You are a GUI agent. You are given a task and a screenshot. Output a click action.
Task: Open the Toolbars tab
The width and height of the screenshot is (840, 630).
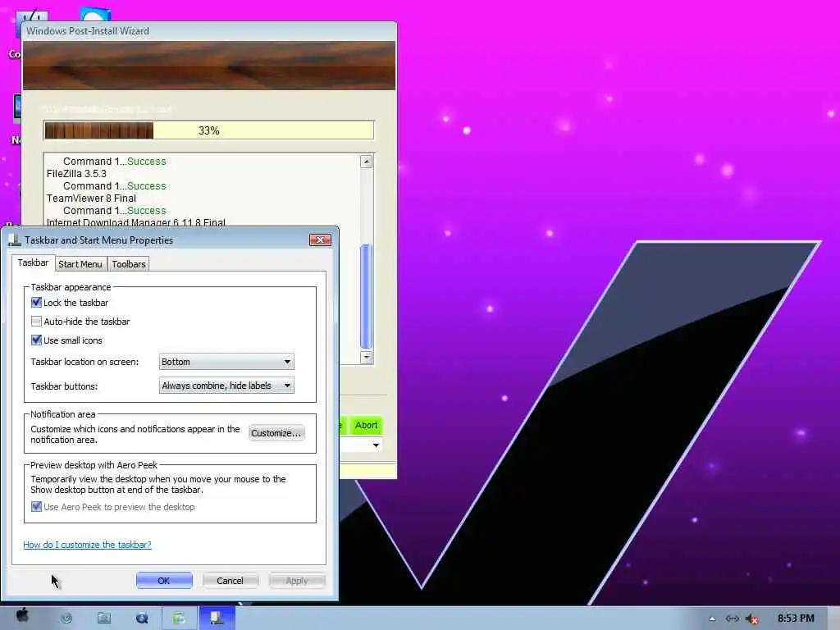[129, 264]
